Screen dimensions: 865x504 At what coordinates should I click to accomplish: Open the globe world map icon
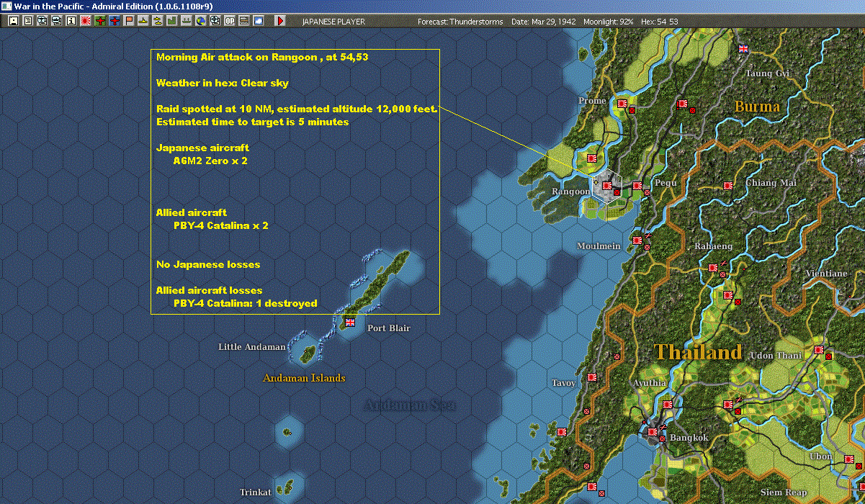(201, 21)
